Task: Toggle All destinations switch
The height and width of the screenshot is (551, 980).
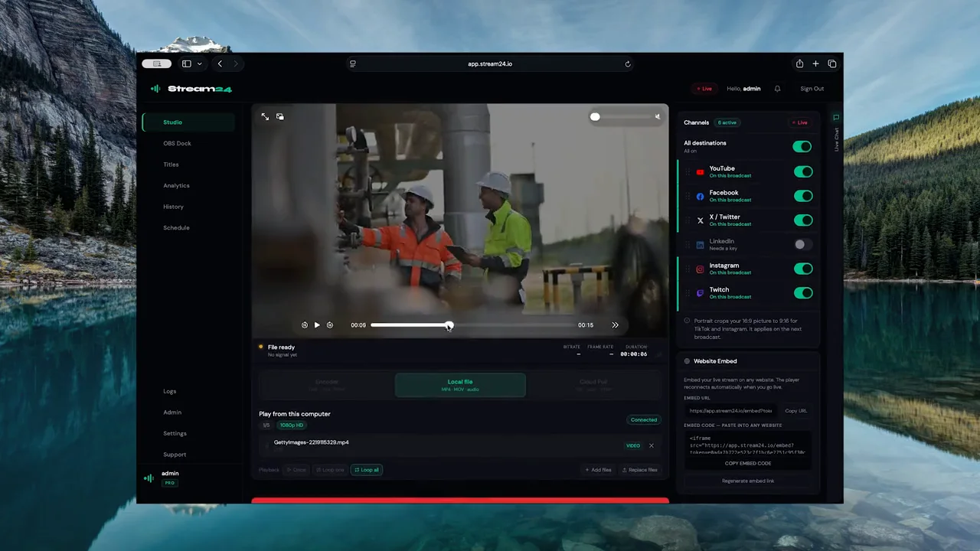Action: point(802,146)
